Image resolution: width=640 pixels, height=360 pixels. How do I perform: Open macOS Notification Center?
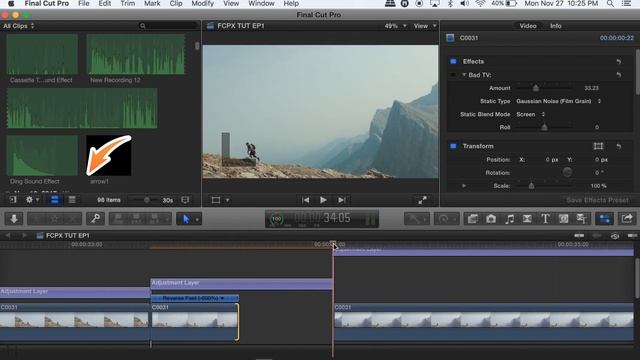[627, 4]
